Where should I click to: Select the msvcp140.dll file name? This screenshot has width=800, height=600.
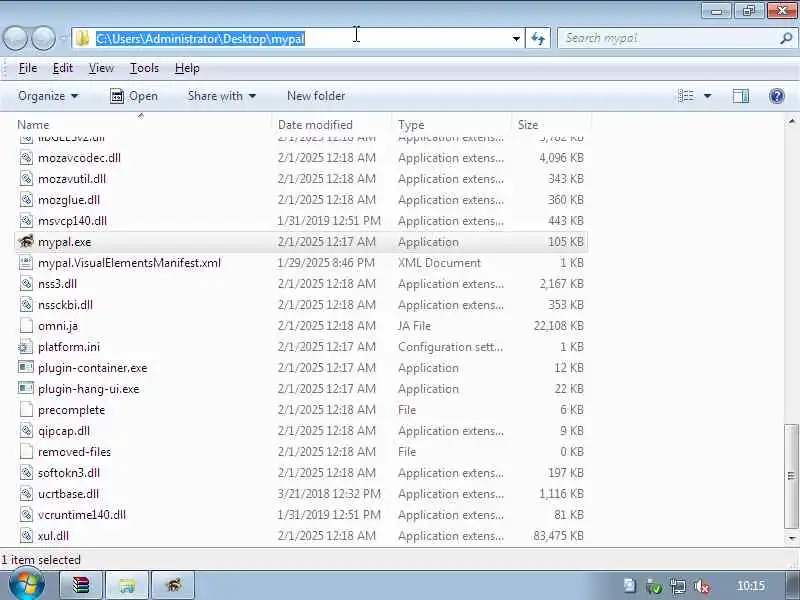pos(72,221)
